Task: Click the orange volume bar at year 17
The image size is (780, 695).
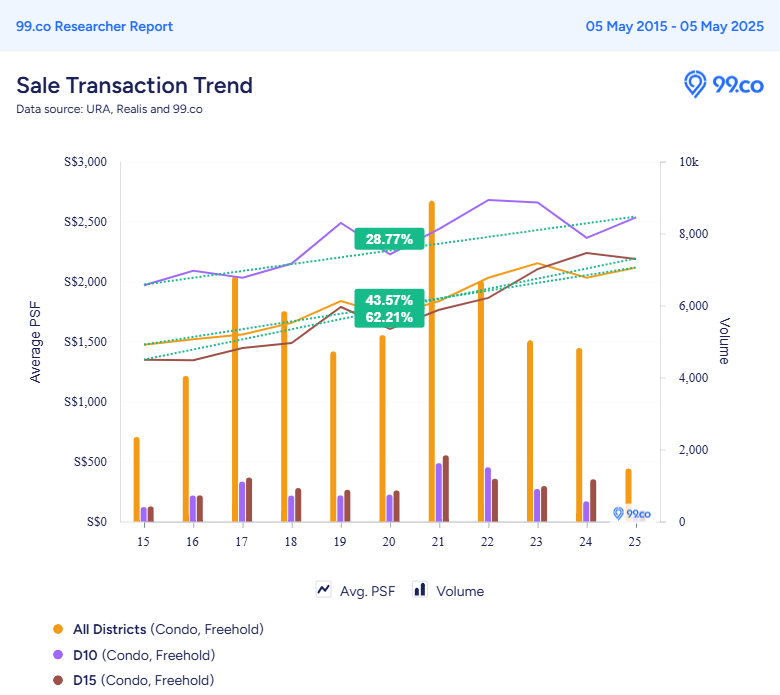Action: coord(235,399)
